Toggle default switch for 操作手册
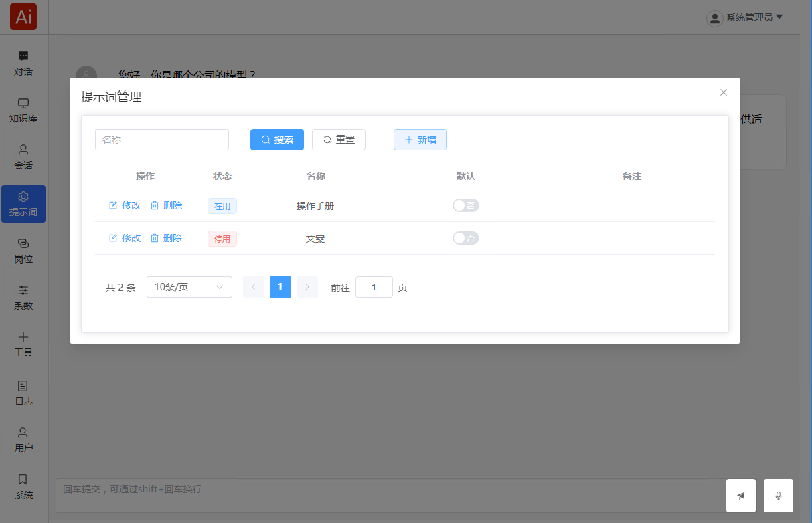 pos(465,205)
